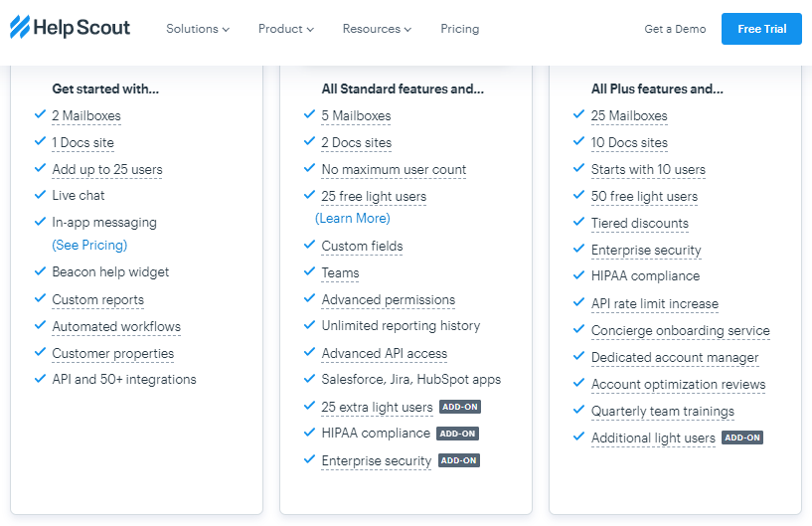
Task: Click the ADD-ON badge beside Additional light users
Action: [x=742, y=438]
